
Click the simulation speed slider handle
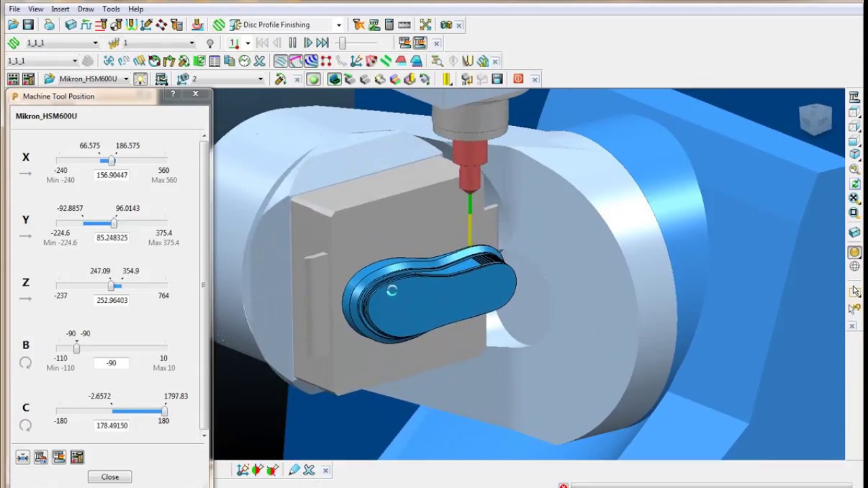click(x=342, y=43)
